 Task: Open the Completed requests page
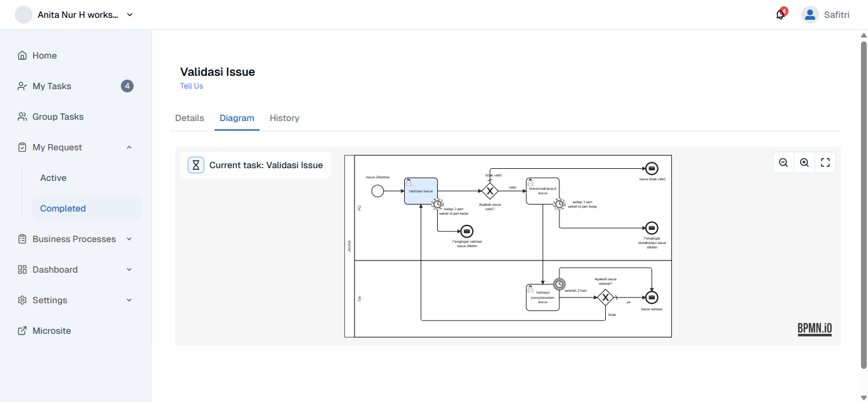pyautogui.click(x=63, y=208)
